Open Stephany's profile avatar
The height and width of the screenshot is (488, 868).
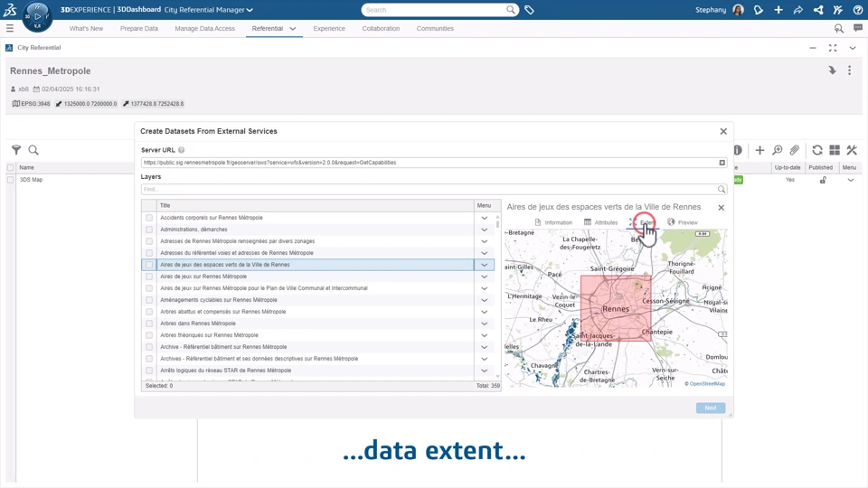(x=738, y=10)
